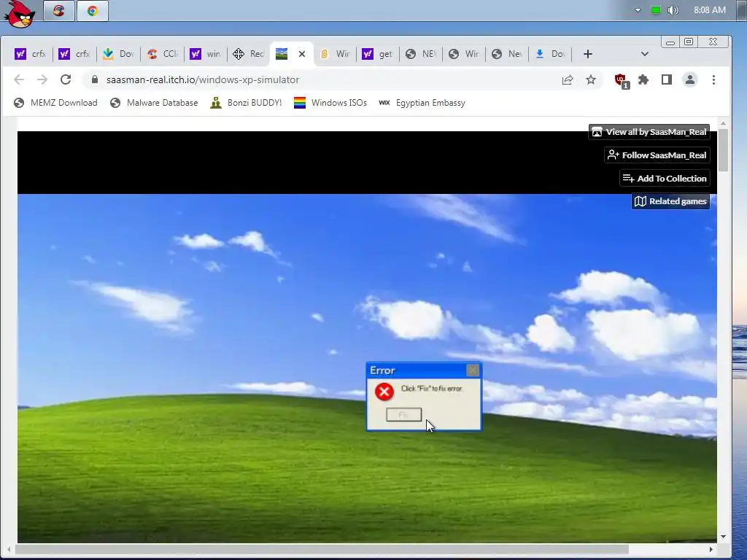
Task: Click the address bar URL
Action: tap(203, 79)
